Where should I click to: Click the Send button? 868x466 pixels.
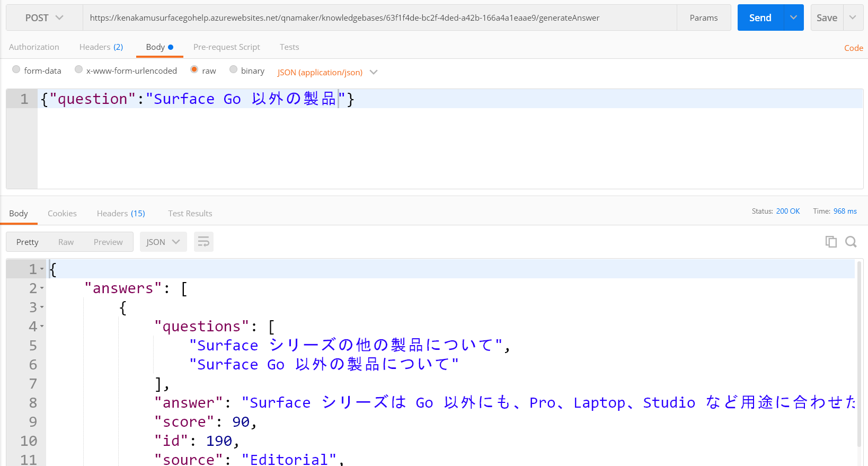pos(760,17)
